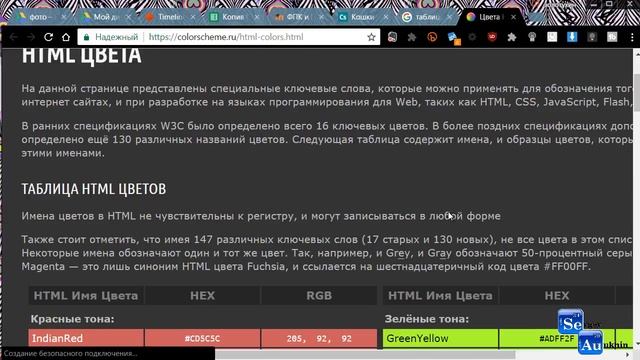Bookmark this page with the star icon
Screen dimensions: 640x360
coord(371,37)
